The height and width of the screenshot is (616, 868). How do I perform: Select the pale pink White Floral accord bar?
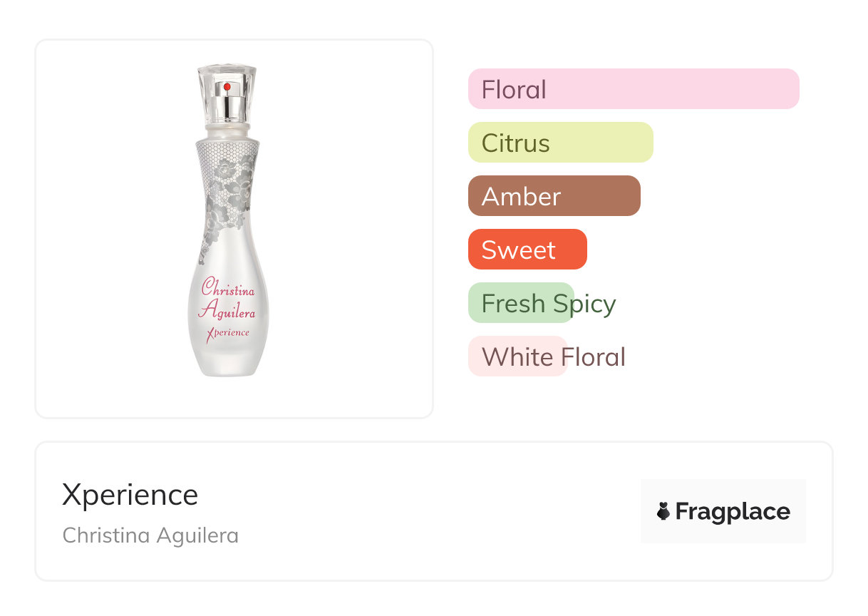pos(517,356)
